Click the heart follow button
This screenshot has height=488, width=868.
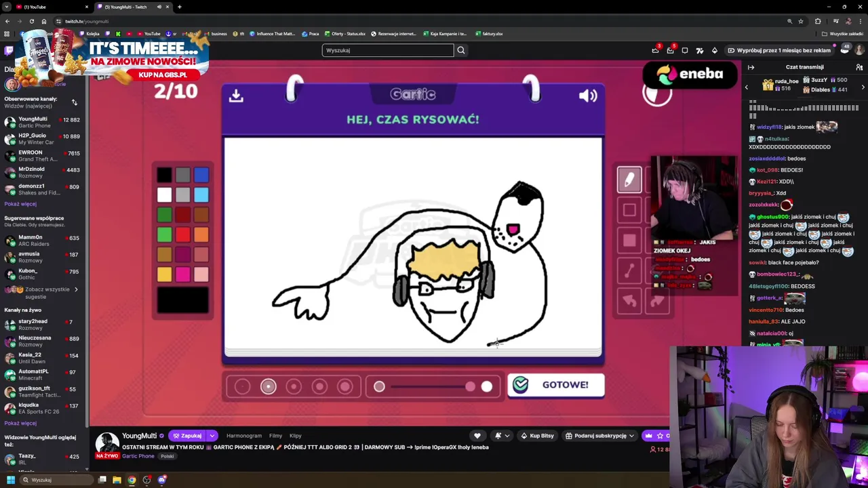coord(477,436)
